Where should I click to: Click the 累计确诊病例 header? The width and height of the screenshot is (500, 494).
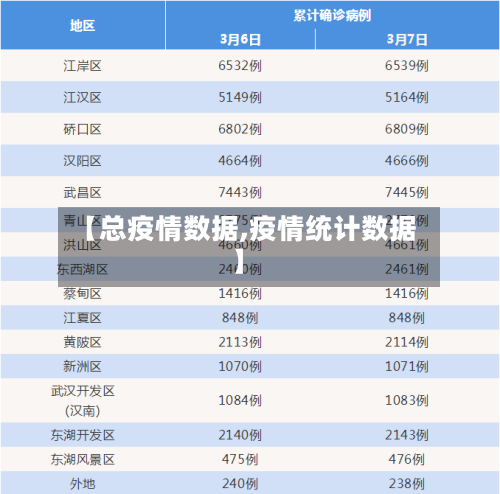(x=332, y=15)
